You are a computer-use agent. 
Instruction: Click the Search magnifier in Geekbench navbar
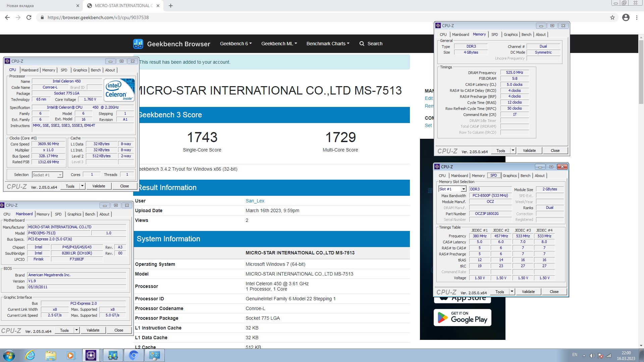coord(362,44)
